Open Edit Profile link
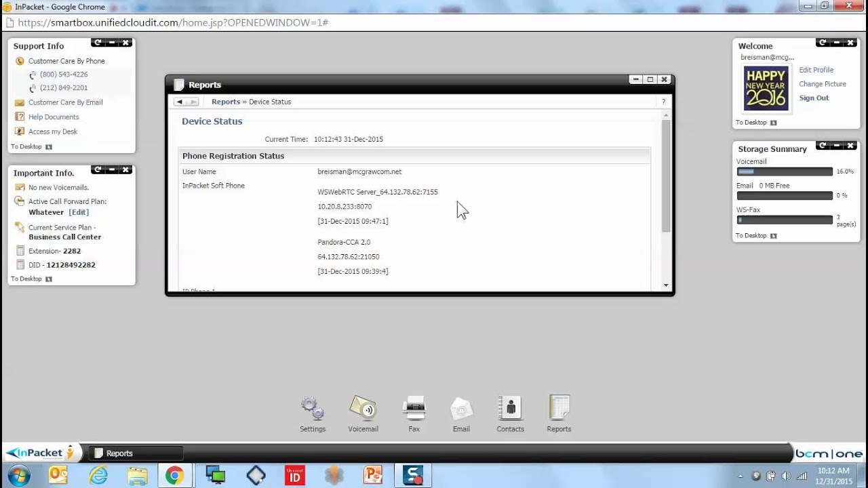The width and height of the screenshot is (868, 488). point(816,70)
